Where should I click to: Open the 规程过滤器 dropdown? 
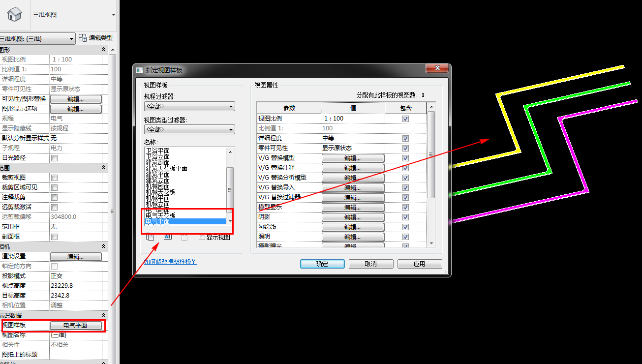[189, 106]
